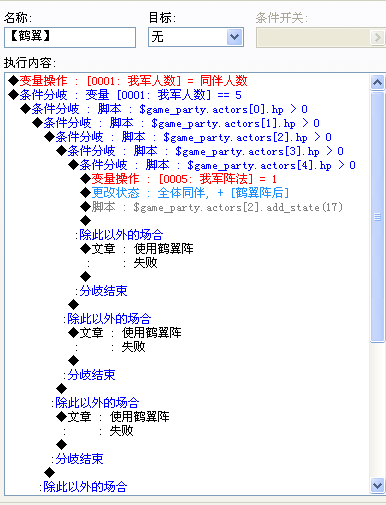
Task: Select the condition line with actors[0].hp > 0
Action: click(164, 109)
